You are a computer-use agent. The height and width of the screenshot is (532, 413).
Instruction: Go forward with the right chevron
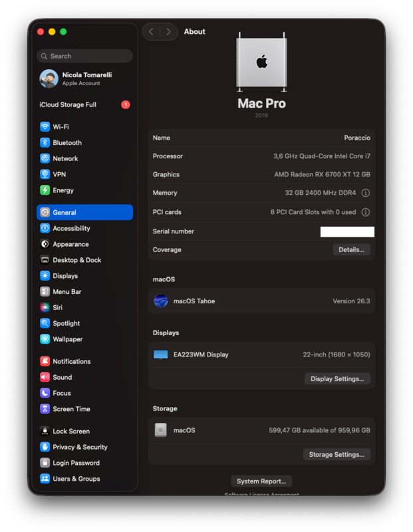[x=168, y=31]
